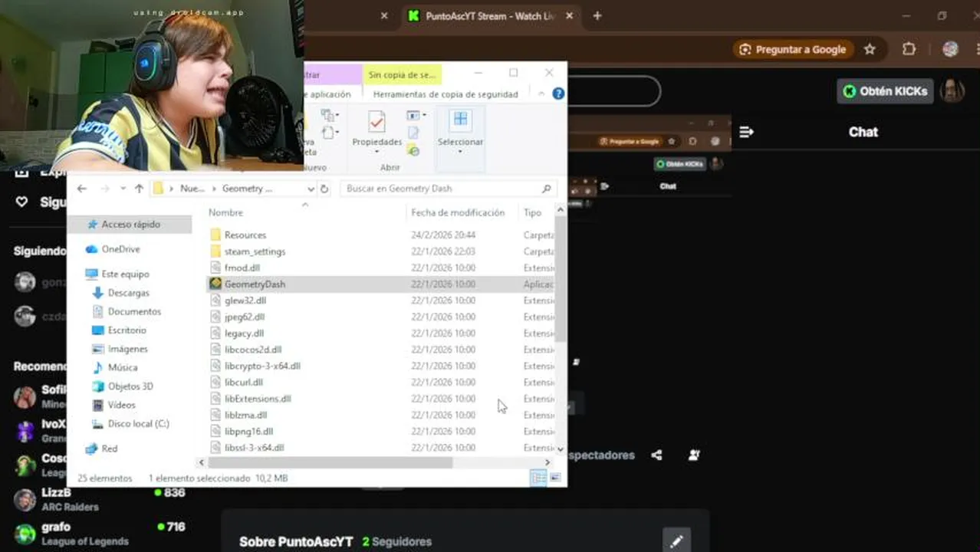Click the Seleccionar grid icon in ribbon
Image resolution: width=980 pixels, height=552 pixels.
460,119
